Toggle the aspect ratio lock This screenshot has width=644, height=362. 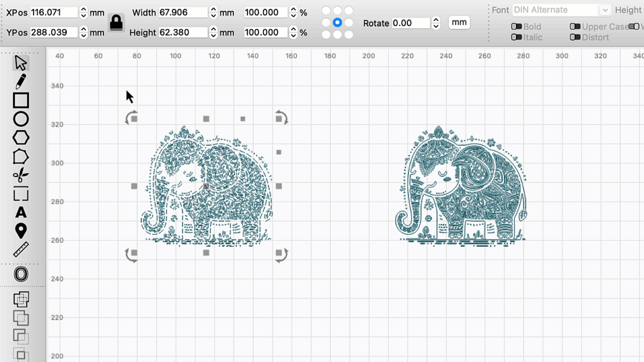tap(116, 23)
